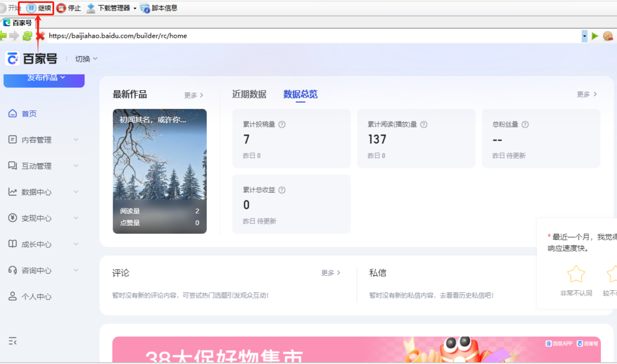The image size is (617, 364).
Task: Open 更多 link in 评论 section
Action: coord(331,273)
